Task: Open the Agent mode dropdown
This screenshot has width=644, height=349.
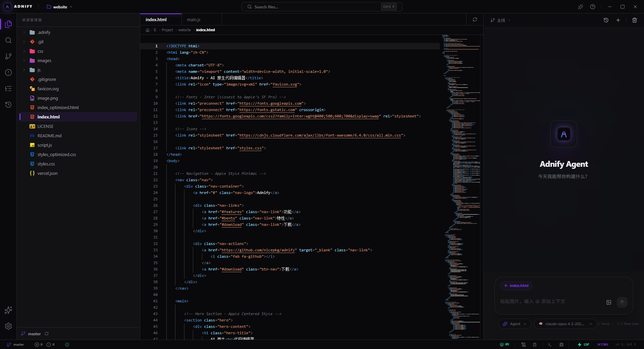Action: click(515, 324)
